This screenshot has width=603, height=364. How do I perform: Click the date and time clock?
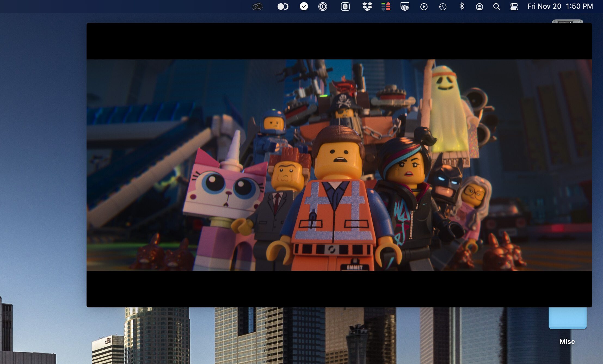click(x=560, y=6)
